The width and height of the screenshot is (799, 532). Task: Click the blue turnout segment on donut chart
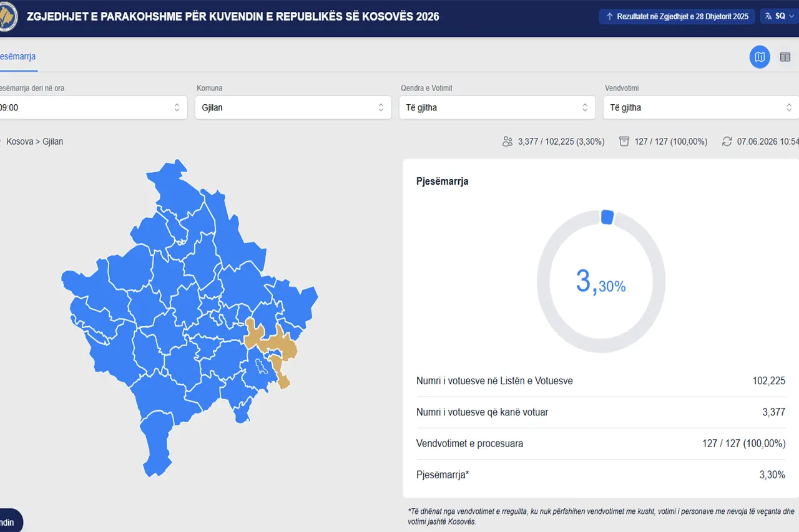607,217
